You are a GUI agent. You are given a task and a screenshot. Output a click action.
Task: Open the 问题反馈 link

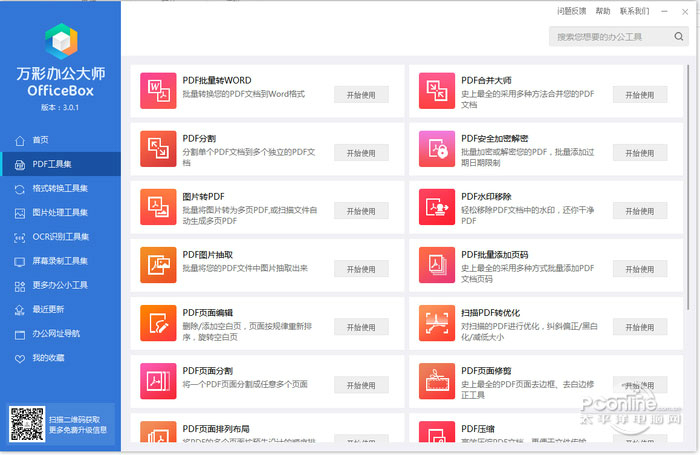click(x=571, y=11)
